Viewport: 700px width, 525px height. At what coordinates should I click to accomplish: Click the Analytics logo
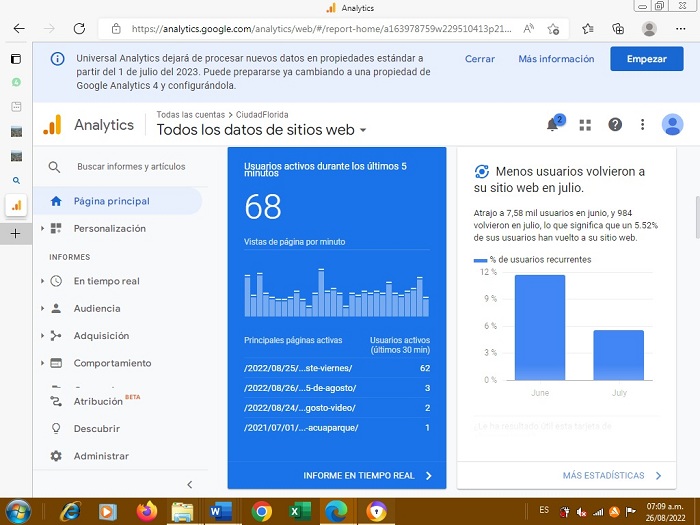point(52,125)
